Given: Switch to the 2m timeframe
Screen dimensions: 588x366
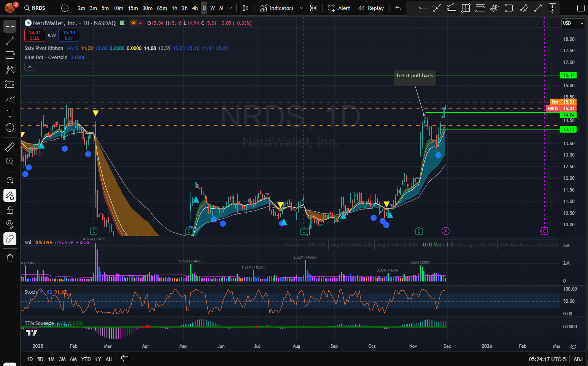Looking at the screenshot, I should pyautogui.click(x=81, y=8).
